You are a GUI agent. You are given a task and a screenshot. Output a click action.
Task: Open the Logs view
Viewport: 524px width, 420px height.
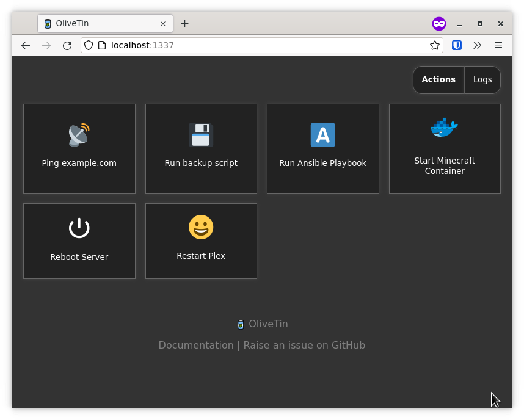click(482, 79)
